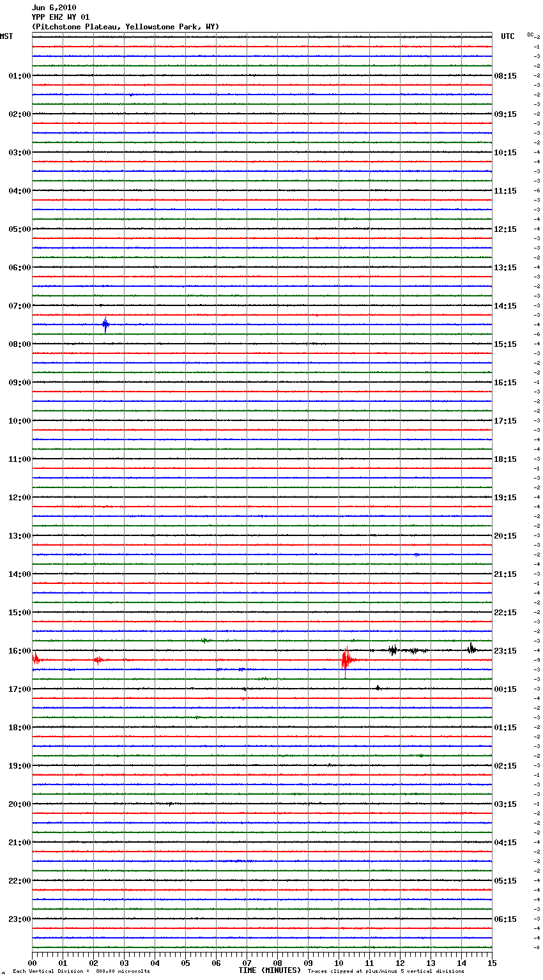Click the "Traces clipped at plus/minus 5 vertical divisions" note

click(386, 972)
